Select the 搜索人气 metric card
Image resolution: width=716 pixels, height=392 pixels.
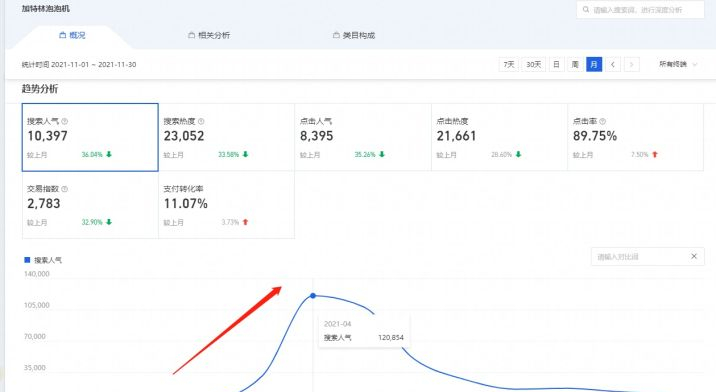pyautogui.click(x=90, y=137)
